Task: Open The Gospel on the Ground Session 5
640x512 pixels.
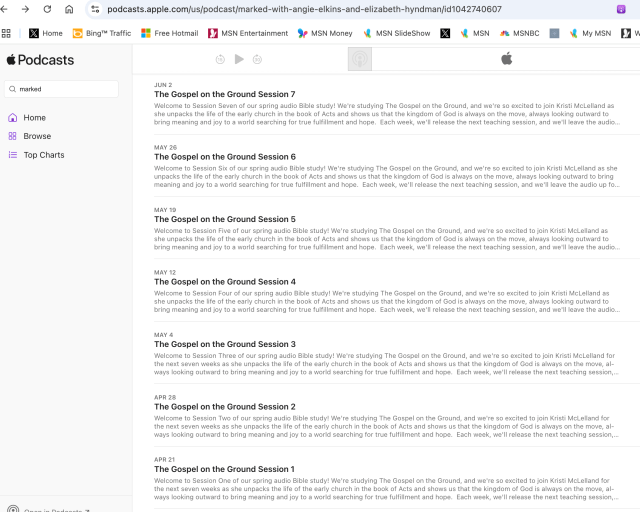Action: tap(224, 219)
